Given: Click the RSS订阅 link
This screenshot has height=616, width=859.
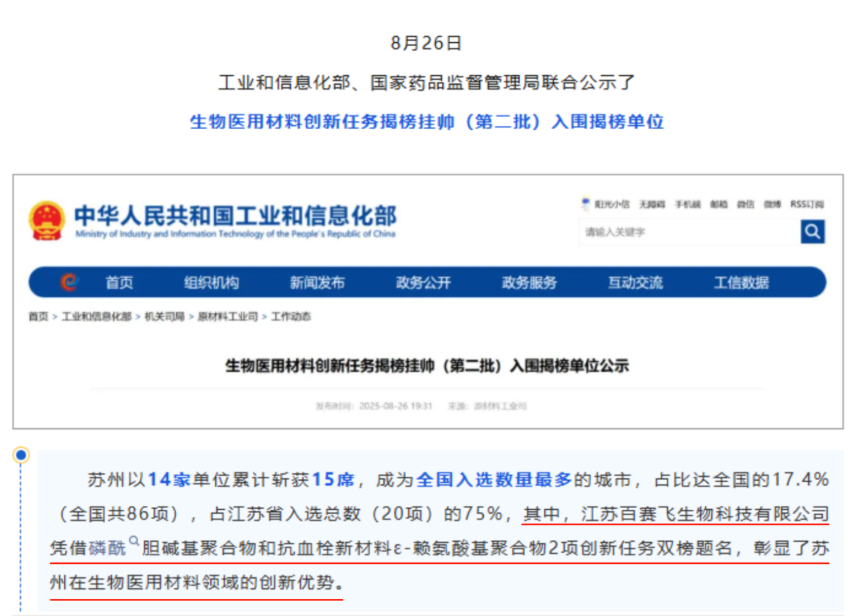Looking at the screenshot, I should [x=807, y=204].
